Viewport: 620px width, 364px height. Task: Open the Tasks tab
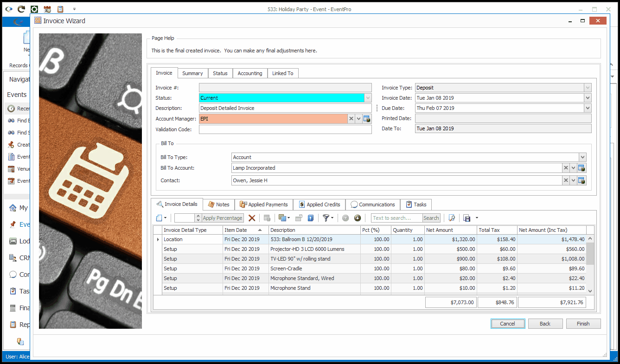click(416, 204)
